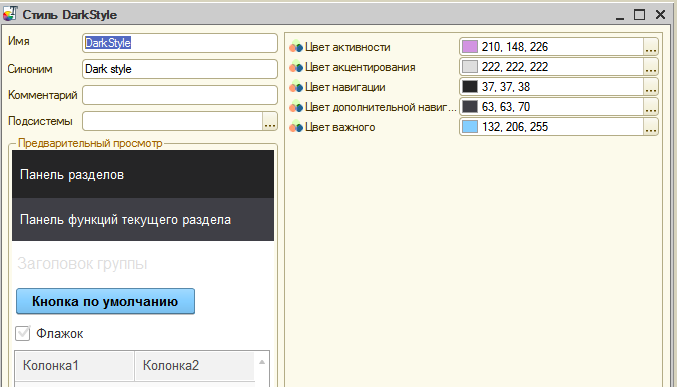Click the Колонка2 table header
The height and width of the screenshot is (387, 677).
click(x=195, y=365)
